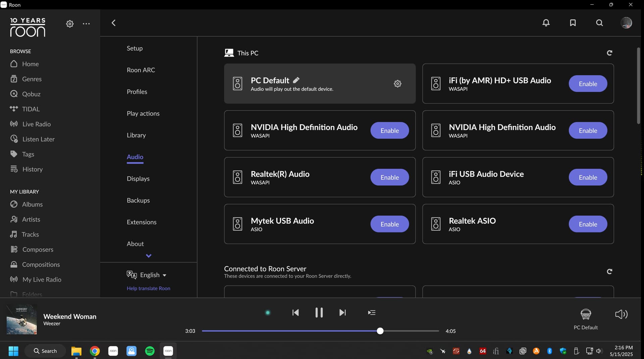This screenshot has width=644, height=359.
Task: Open Listen Later in sidebar
Action: coord(32,139)
